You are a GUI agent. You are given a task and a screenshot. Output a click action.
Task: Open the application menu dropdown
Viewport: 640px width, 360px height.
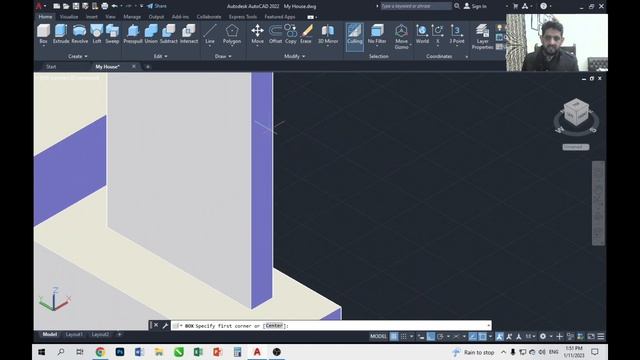pyautogui.click(x=40, y=6)
